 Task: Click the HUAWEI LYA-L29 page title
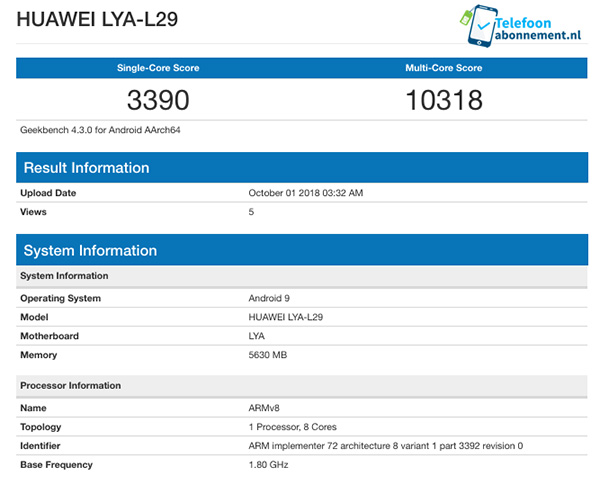(97, 19)
